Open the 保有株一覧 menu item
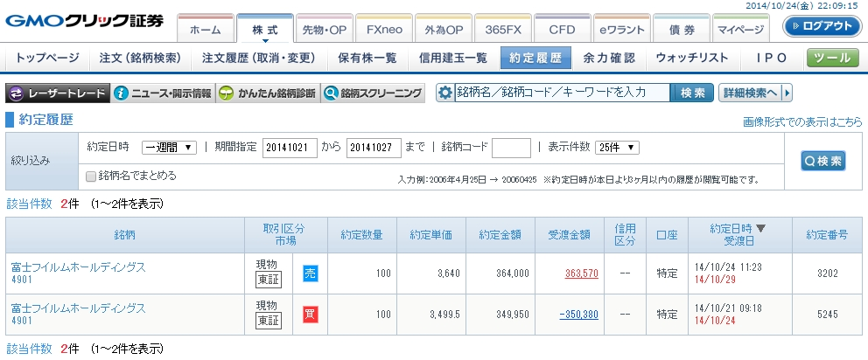This screenshot has height=360, width=868. [367, 59]
